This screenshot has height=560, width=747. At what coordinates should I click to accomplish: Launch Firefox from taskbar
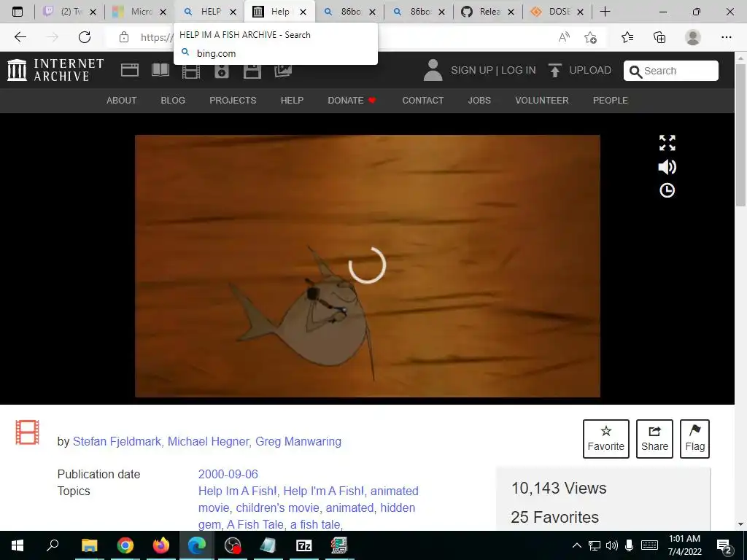tap(161, 545)
